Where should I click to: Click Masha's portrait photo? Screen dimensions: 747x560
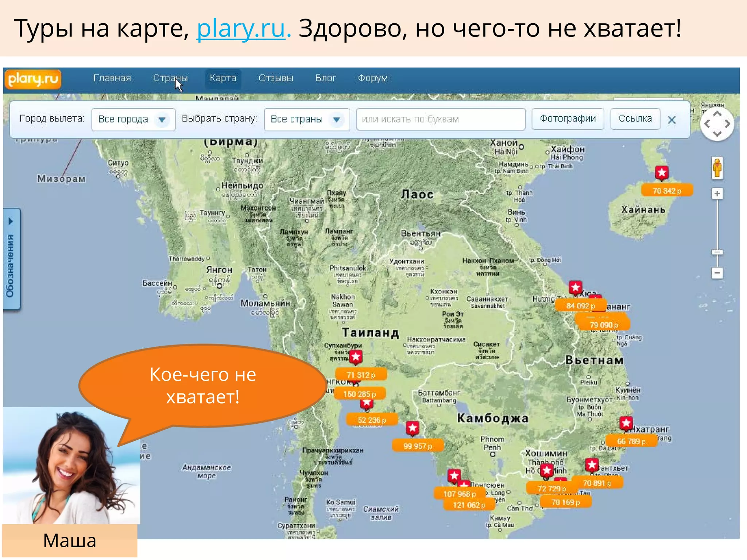pyautogui.click(x=71, y=466)
